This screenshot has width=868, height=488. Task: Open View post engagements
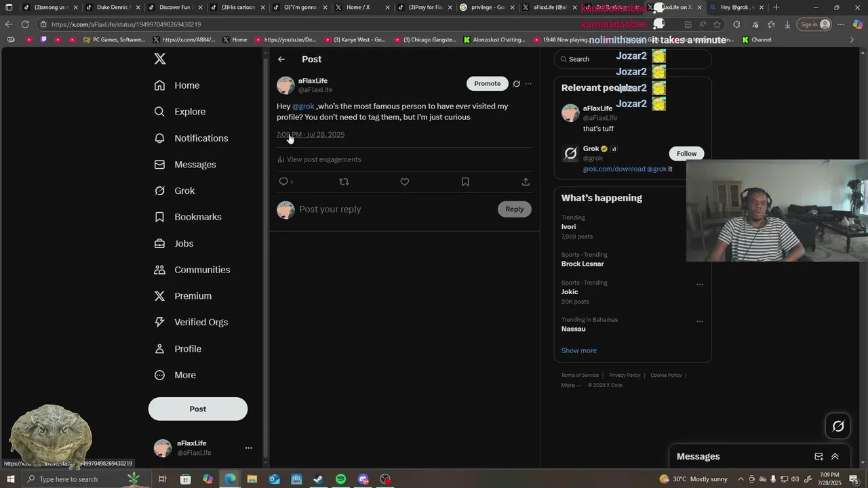tap(319, 159)
